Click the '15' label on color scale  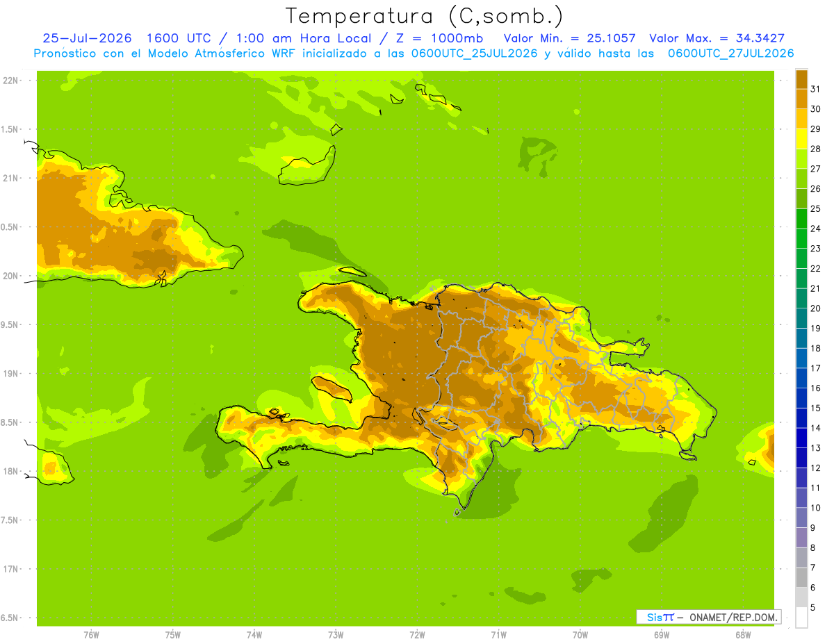815,408
